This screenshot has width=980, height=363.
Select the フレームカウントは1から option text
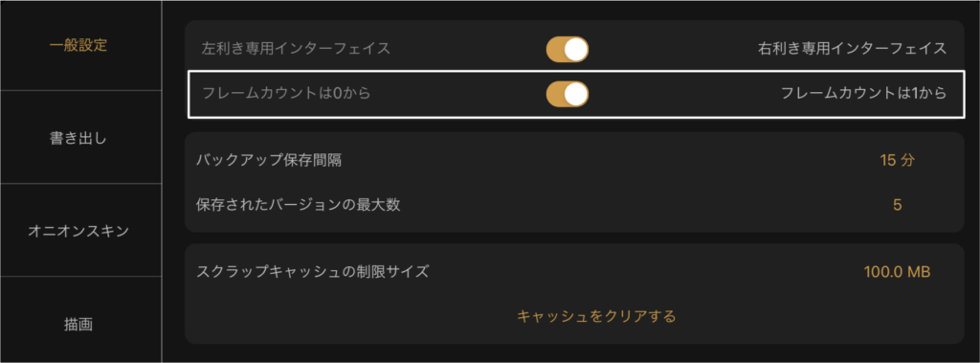coord(864,94)
